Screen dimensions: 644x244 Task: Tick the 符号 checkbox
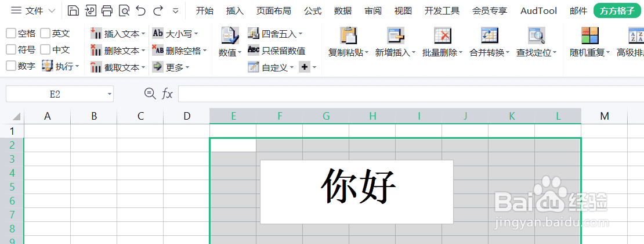tap(11, 50)
